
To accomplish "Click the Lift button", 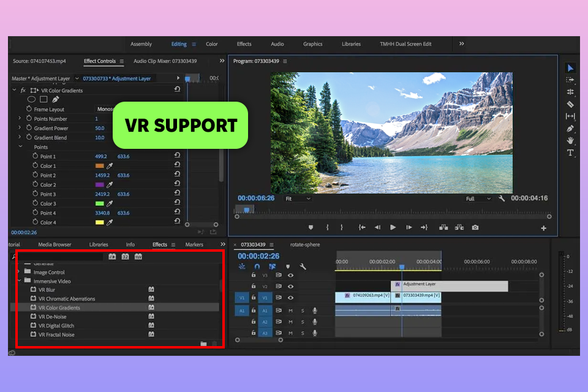I will (443, 227).
